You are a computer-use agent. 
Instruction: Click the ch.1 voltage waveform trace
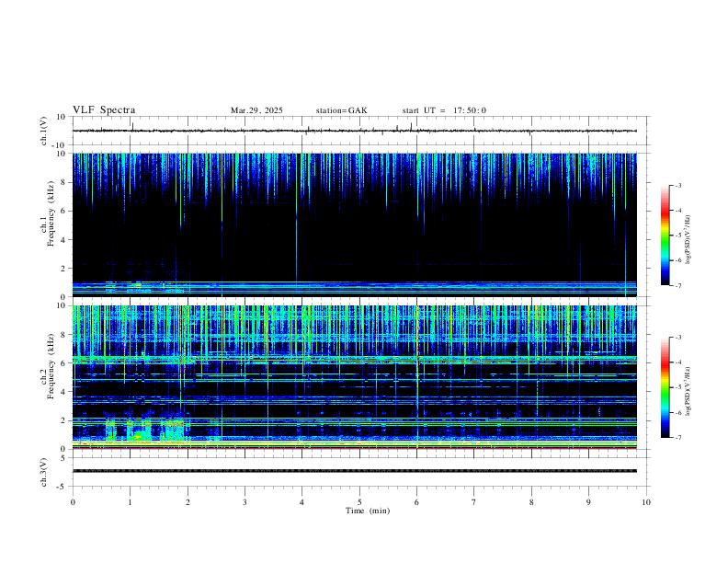[x=354, y=131]
